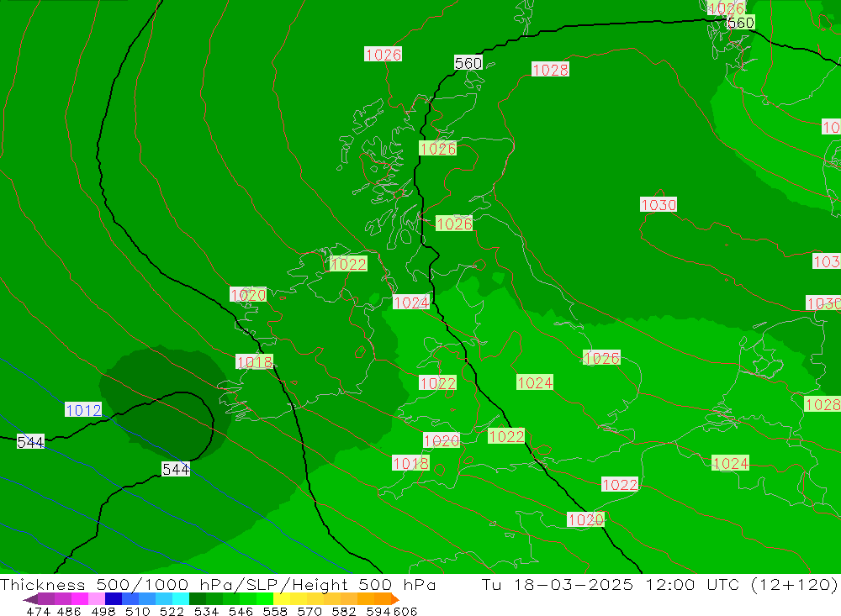Click the dark purple left arrow of the legend

(x=29, y=599)
